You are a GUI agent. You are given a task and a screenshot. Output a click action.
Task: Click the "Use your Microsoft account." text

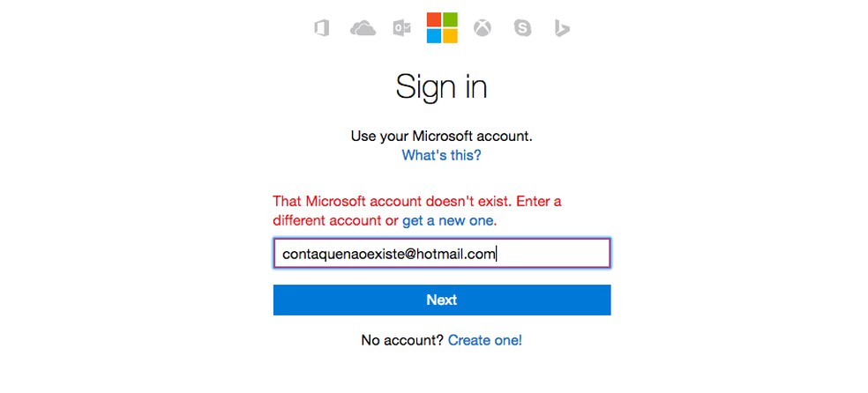[x=441, y=137]
